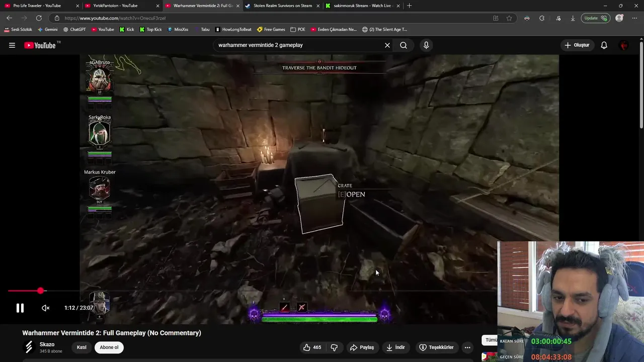Image resolution: width=644 pixels, height=362 pixels.
Task: Join channel with Katıl button
Action: click(82, 347)
